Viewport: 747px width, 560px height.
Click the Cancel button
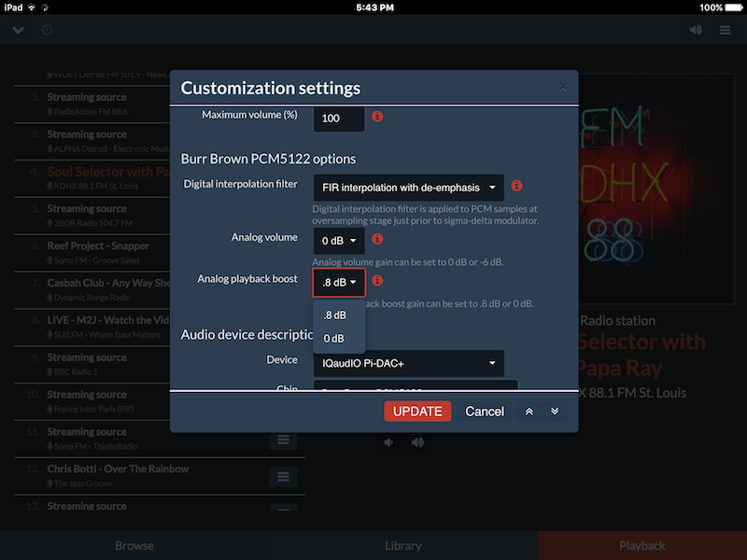click(x=485, y=412)
